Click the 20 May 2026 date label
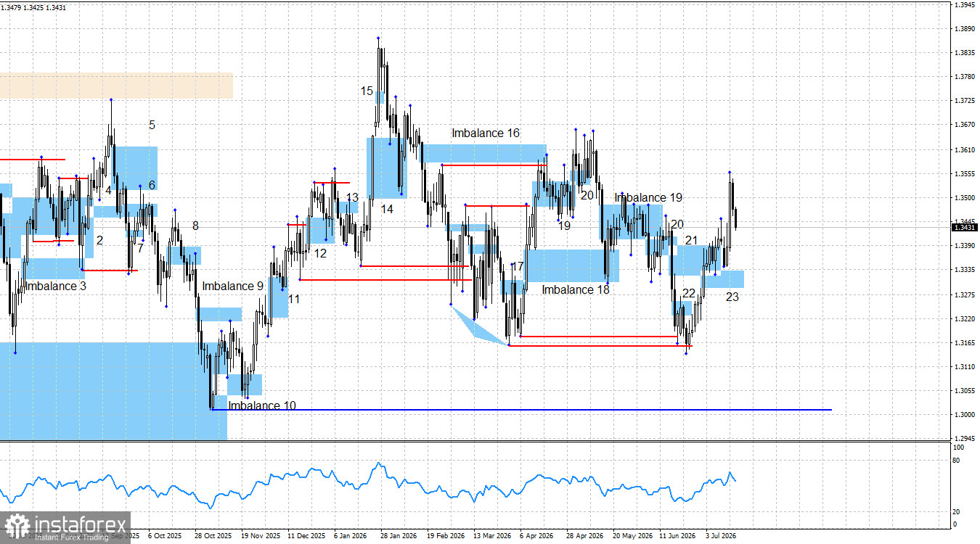The image size is (980, 544). coord(632,536)
